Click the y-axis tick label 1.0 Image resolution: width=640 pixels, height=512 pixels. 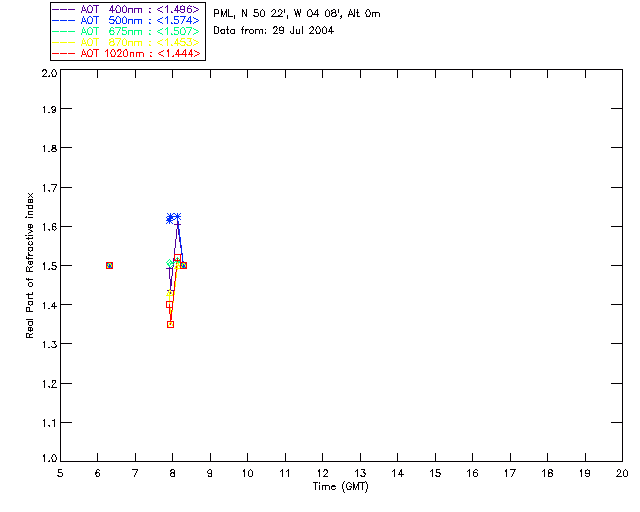click(x=49, y=458)
